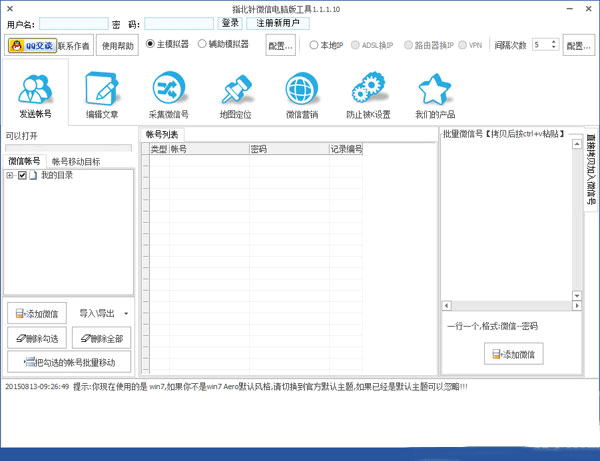Select the 本地IP radio button
Image resolution: width=600 pixels, height=461 pixels.
pos(314,45)
